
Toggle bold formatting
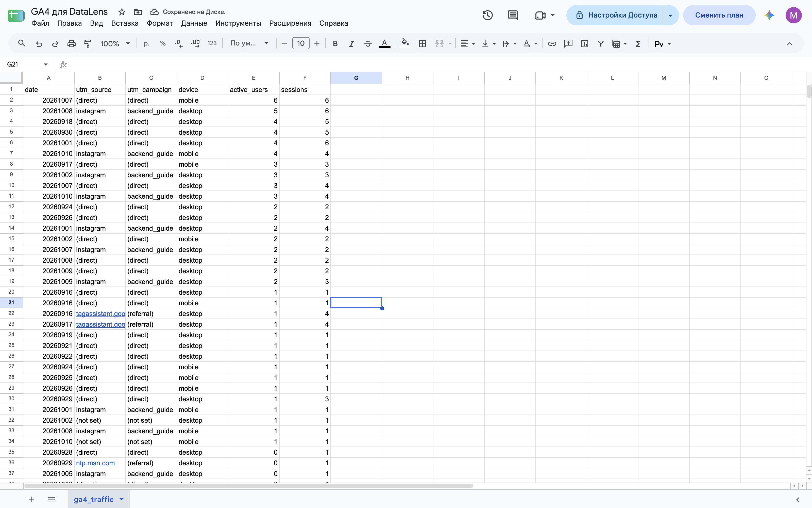coord(335,44)
